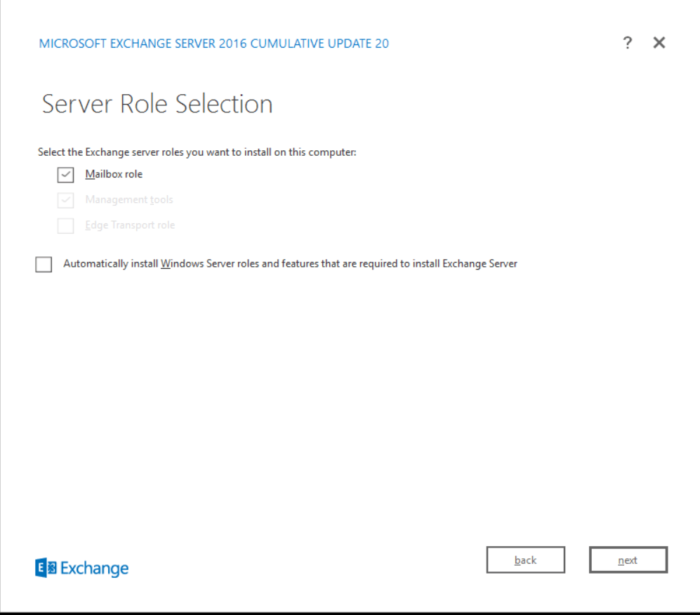Click the "Server Role Selection" heading
Screen dimensions: 700x615
tap(157, 104)
